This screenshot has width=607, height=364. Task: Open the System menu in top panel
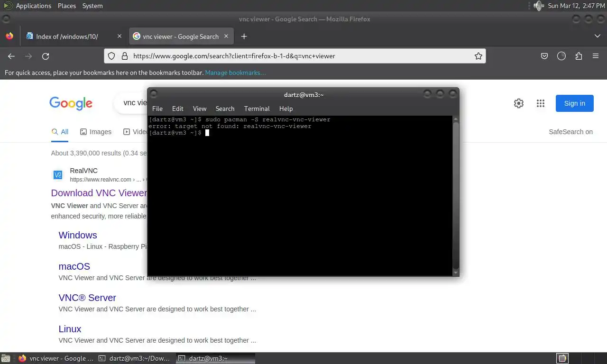(92, 6)
